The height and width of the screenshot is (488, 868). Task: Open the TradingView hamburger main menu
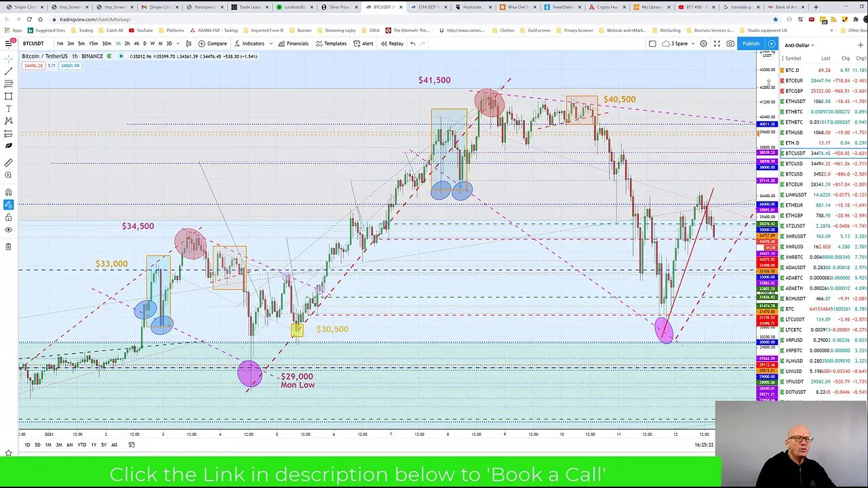(9, 43)
